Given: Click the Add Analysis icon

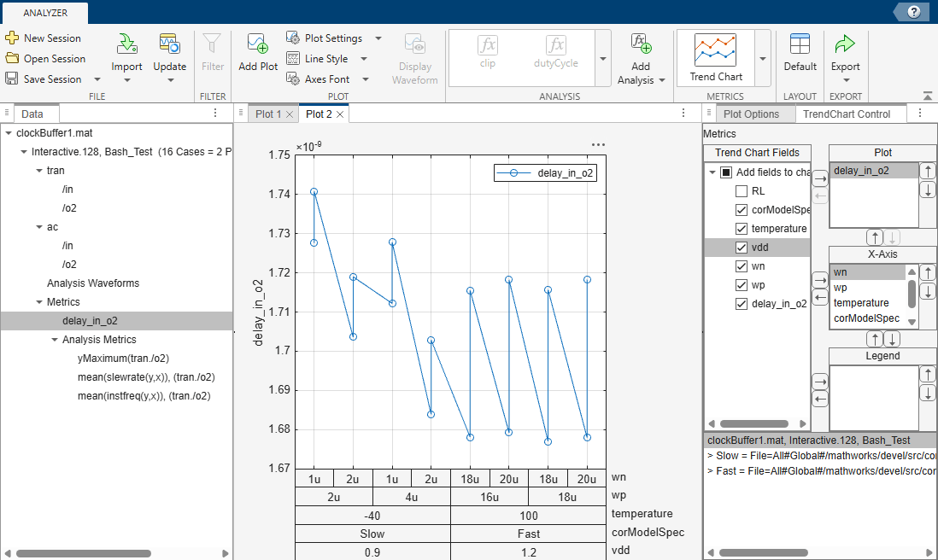Looking at the screenshot, I should coord(641,44).
